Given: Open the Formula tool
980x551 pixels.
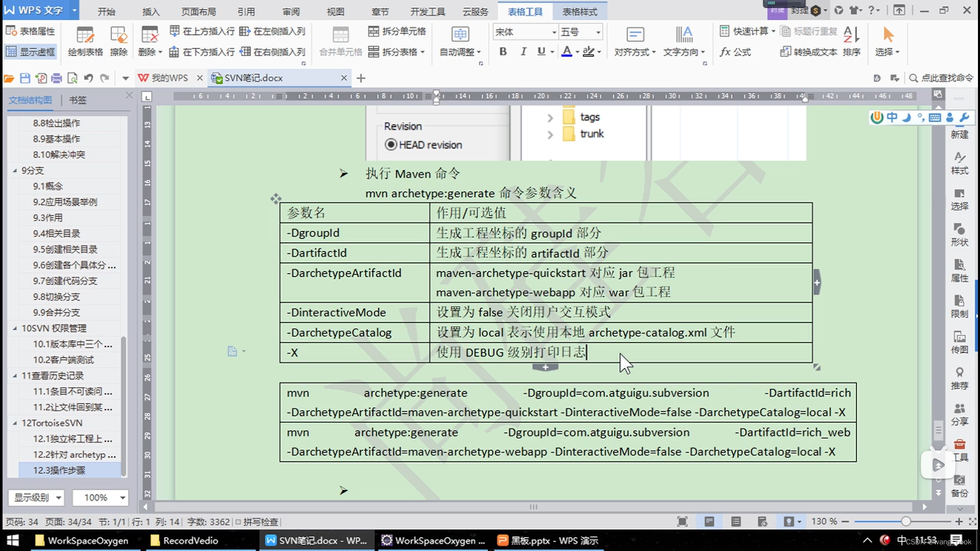Looking at the screenshot, I should click(735, 52).
